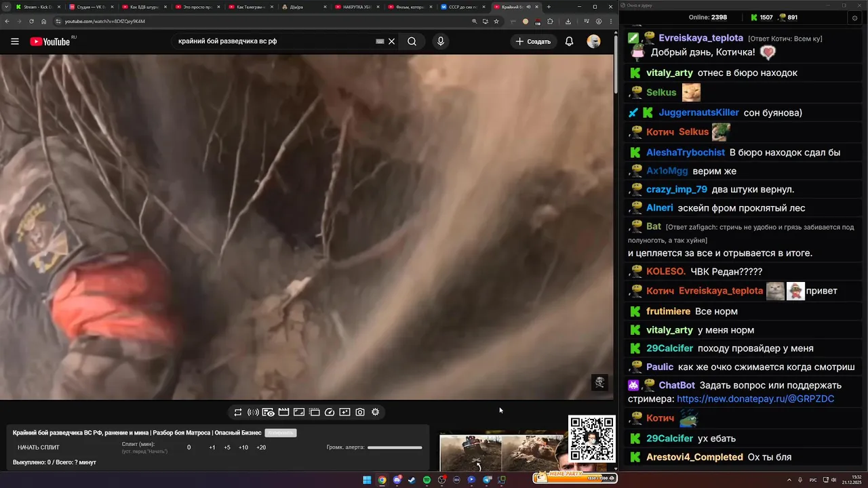Run search with the magnifier button
Image resolution: width=868 pixels, height=488 pixels.
coord(412,41)
